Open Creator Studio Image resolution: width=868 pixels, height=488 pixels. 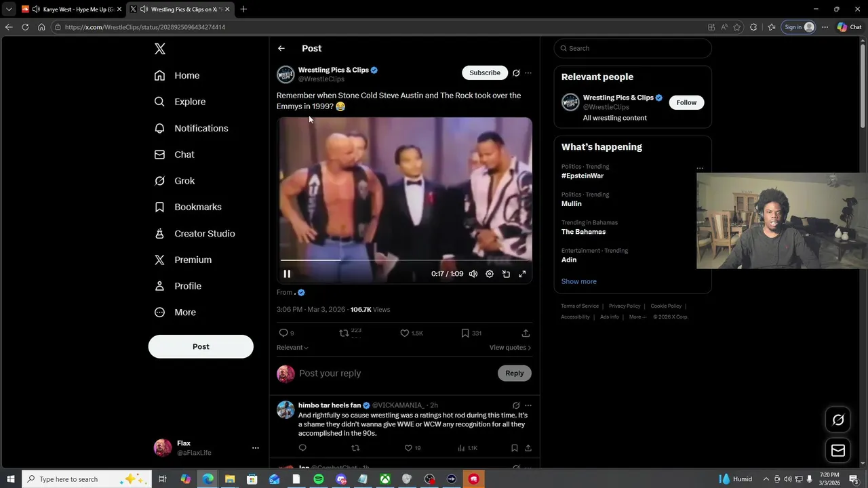pyautogui.click(x=195, y=233)
